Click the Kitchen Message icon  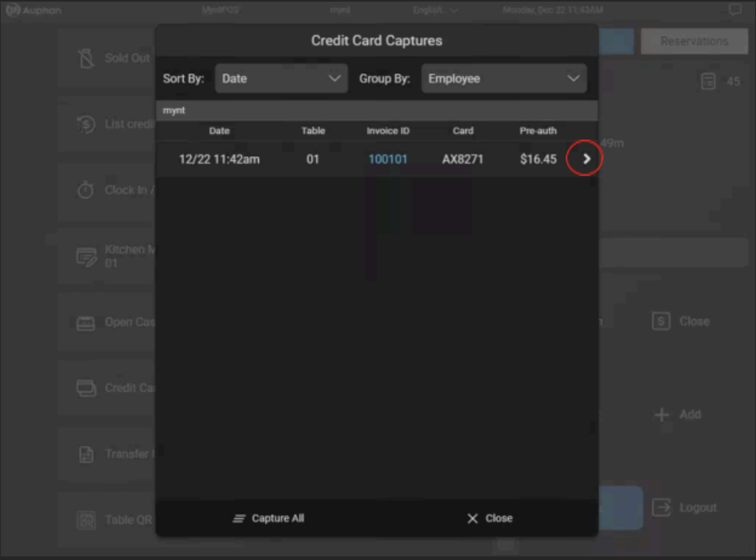(86, 257)
